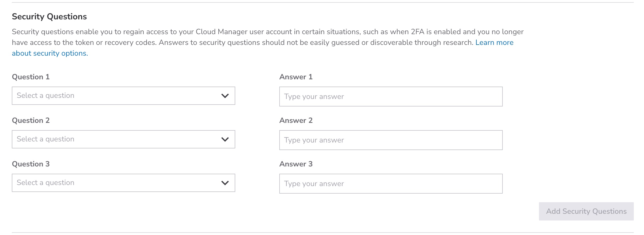Click the Question 1 chevron arrow icon
The image size is (644, 235).
coord(225,96)
